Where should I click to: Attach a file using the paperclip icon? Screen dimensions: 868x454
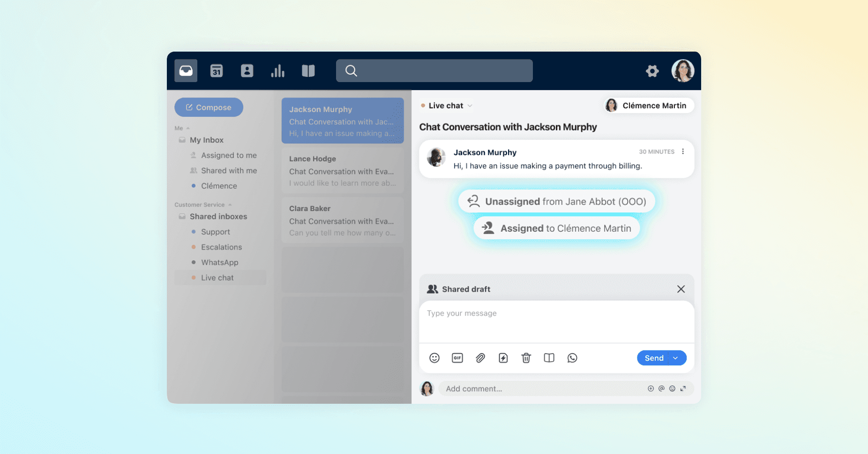pos(480,358)
